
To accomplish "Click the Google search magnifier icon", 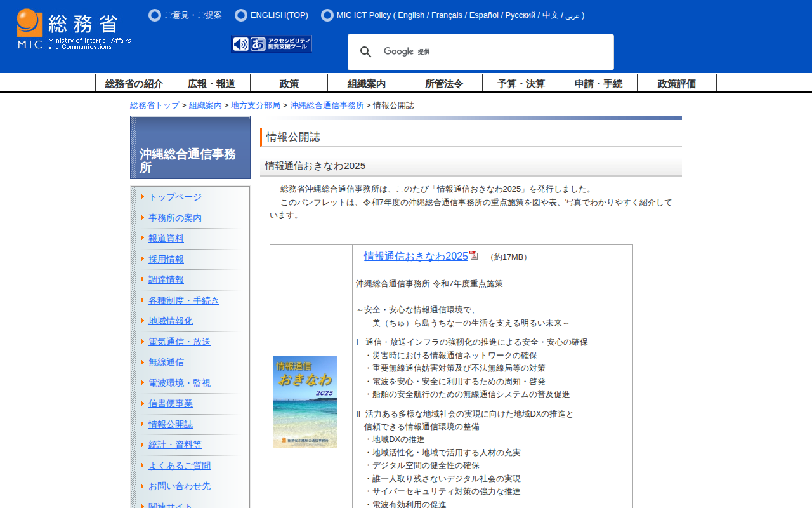I will click(366, 52).
